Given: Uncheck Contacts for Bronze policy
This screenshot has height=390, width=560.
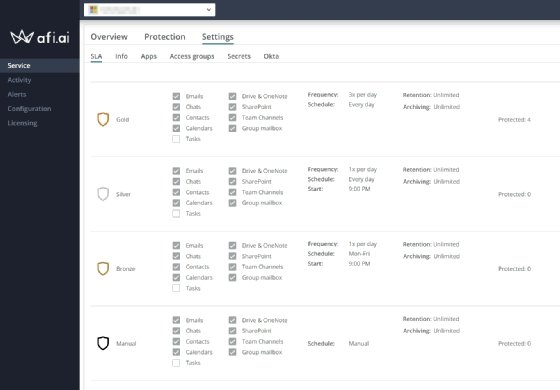Looking at the screenshot, I should 176,267.
